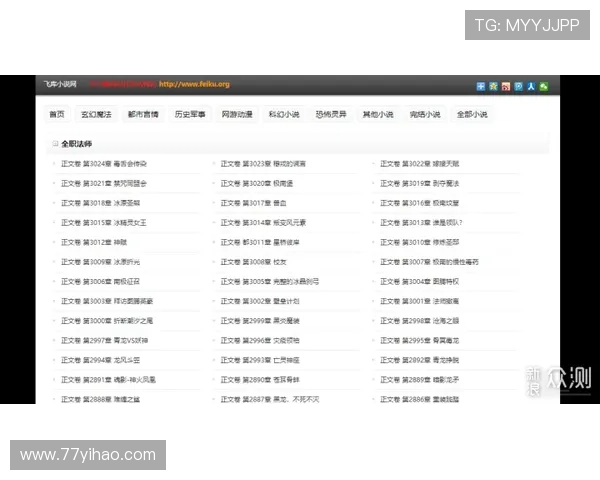Image resolution: width=600 pixels, height=480 pixels.
Task: Open chapter 第2889章
Action: click(419, 380)
